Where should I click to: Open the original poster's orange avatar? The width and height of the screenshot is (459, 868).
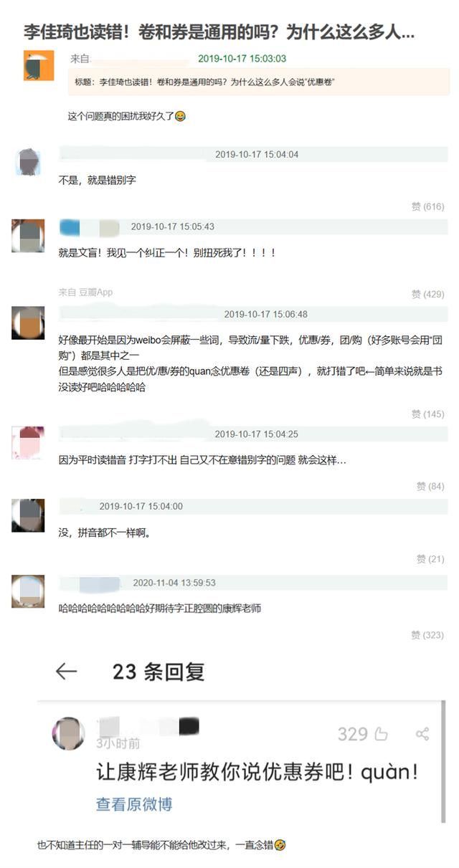(39, 66)
